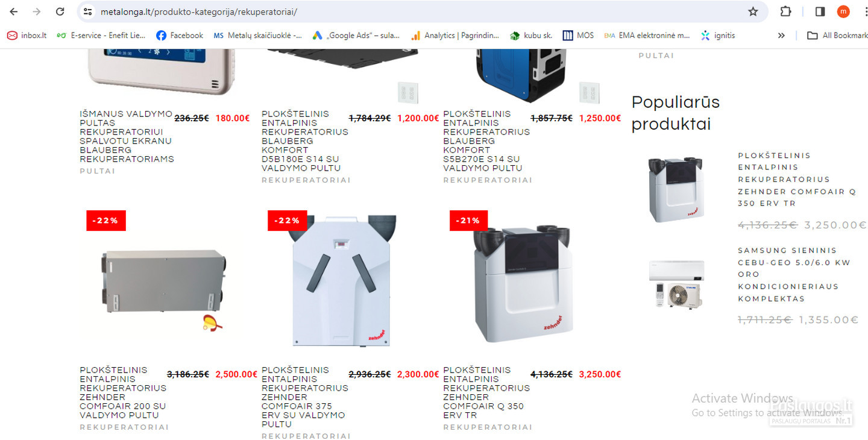
Task: Open the browser side panel icon
Action: point(820,11)
